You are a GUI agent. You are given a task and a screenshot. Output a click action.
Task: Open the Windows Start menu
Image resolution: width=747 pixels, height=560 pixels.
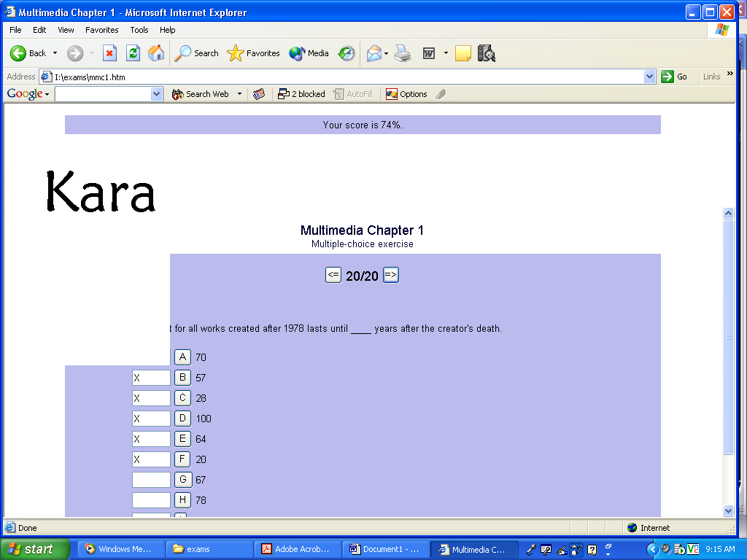click(x=35, y=549)
